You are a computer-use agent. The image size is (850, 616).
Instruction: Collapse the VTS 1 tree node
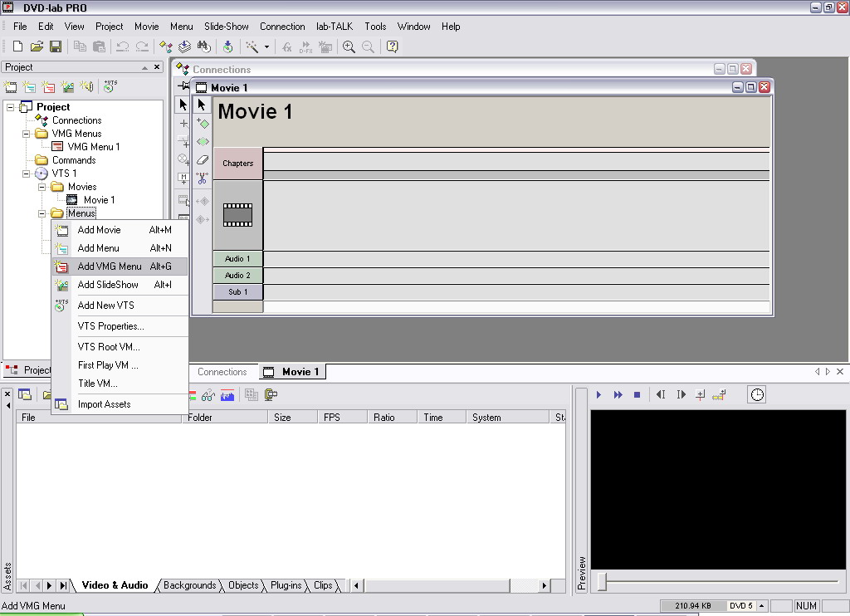click(27, 174)
